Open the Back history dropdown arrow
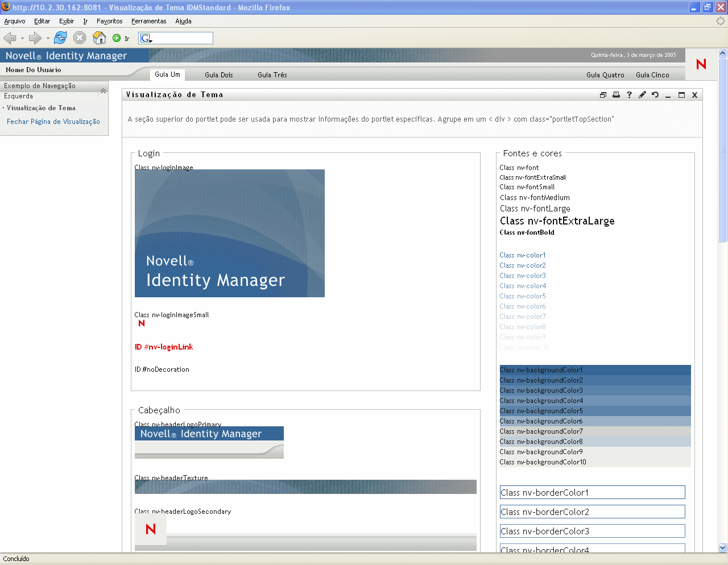This screenshot has width=728, height=565. pos(22,39)
